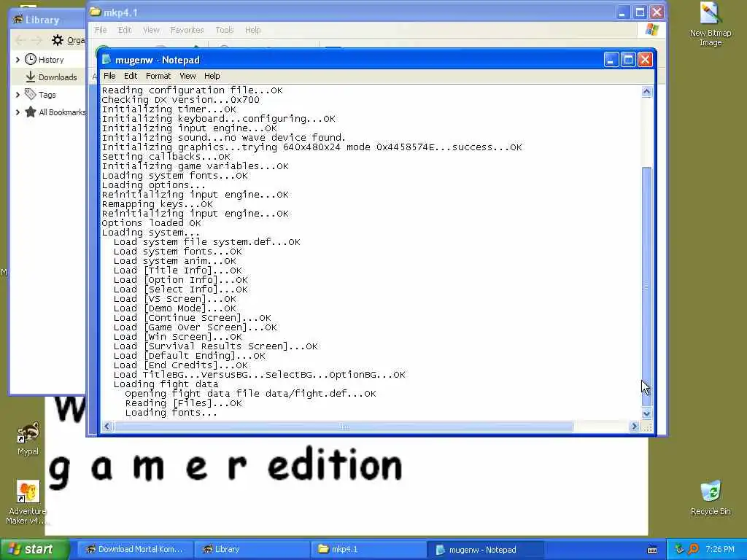The width and height of the screenshot is (747, 560).
Task: Click line "Checking DX version...0x700"
Action: coord(181,99)
